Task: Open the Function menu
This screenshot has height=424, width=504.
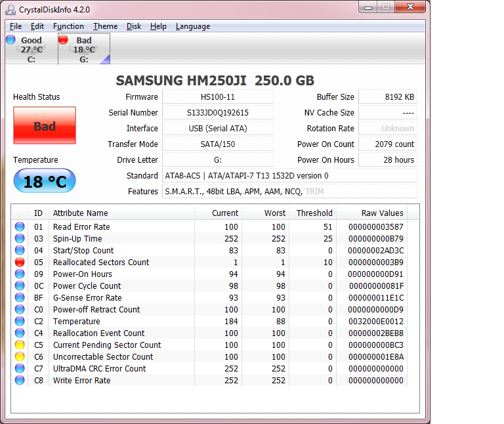Action: [x=68, y=26]
